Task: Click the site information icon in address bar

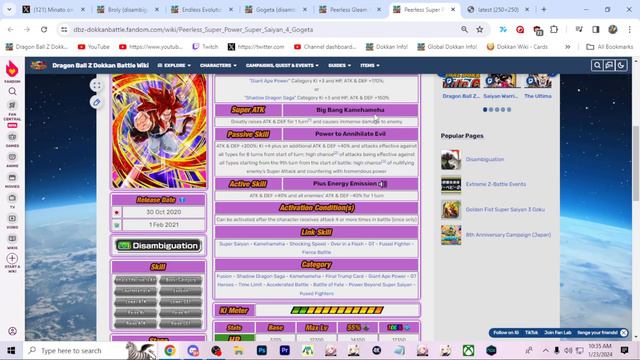Action: (64, 29)
